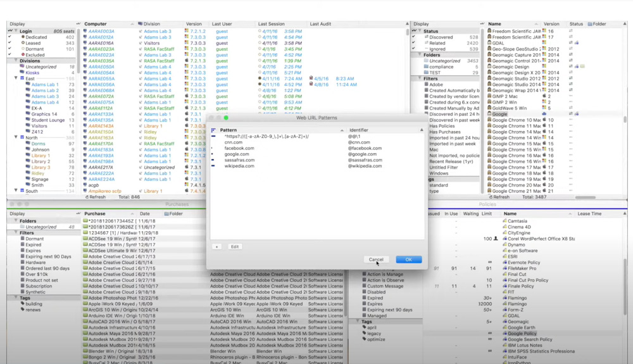
Task: Click the Geomagic Design product icon
Action: coord(489,66)
